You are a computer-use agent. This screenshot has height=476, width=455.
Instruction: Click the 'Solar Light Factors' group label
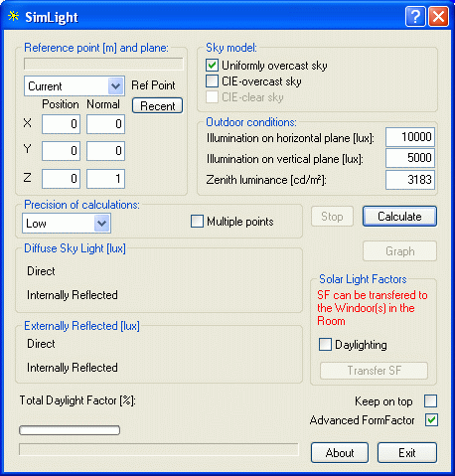click(x=363, y=279)
